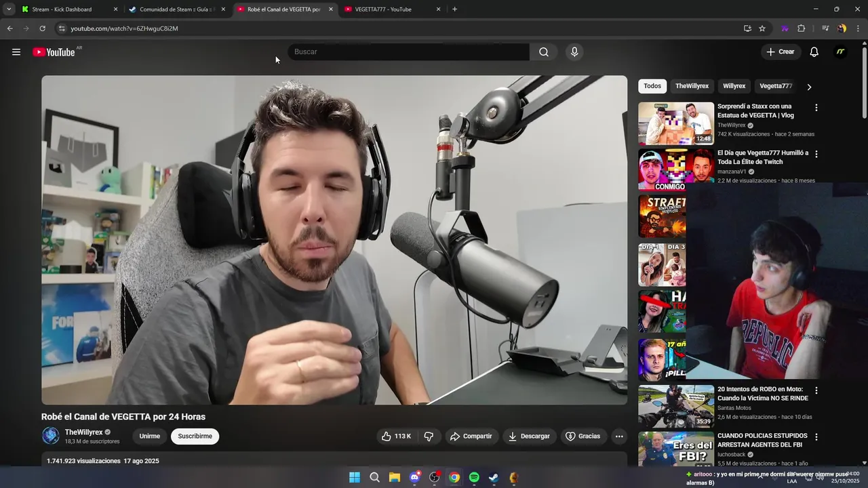Image resolution: width=868 pixels, height=488 pixels.
Task: Open options for Sorprendí a Staxx video
Action: tap(816, 108)
